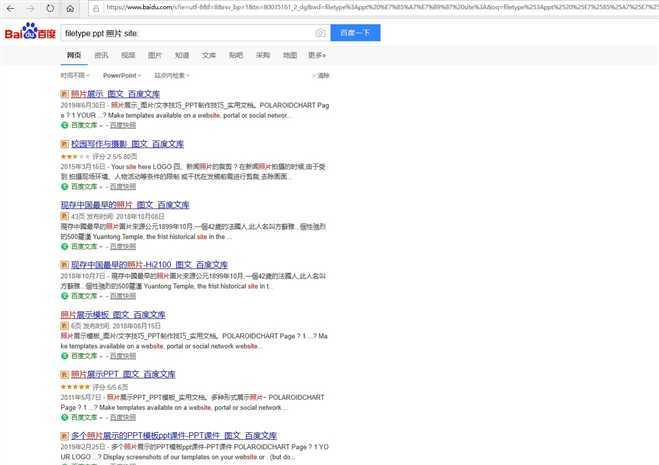Image resolution: width=659 pixels, height=465 pixels.
Task: Click the PPT file icon beside 照片展示_图文 result
Action: pos(64,94)
